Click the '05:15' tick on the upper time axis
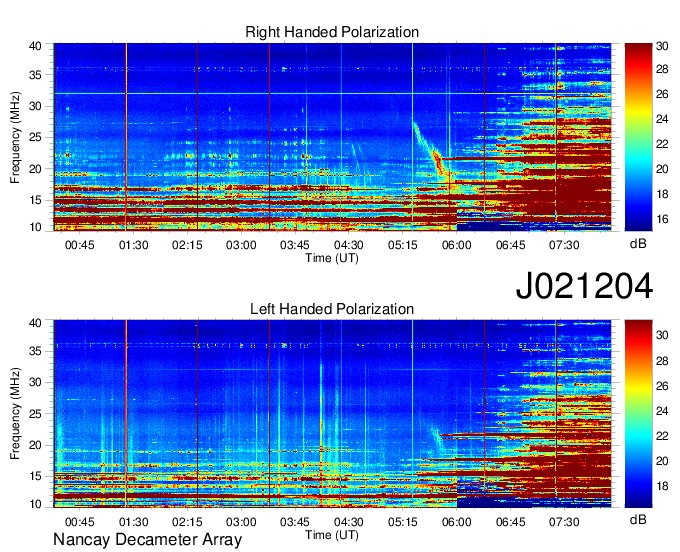The width and height of the screenshot is (680, 552). click(402, 245)
